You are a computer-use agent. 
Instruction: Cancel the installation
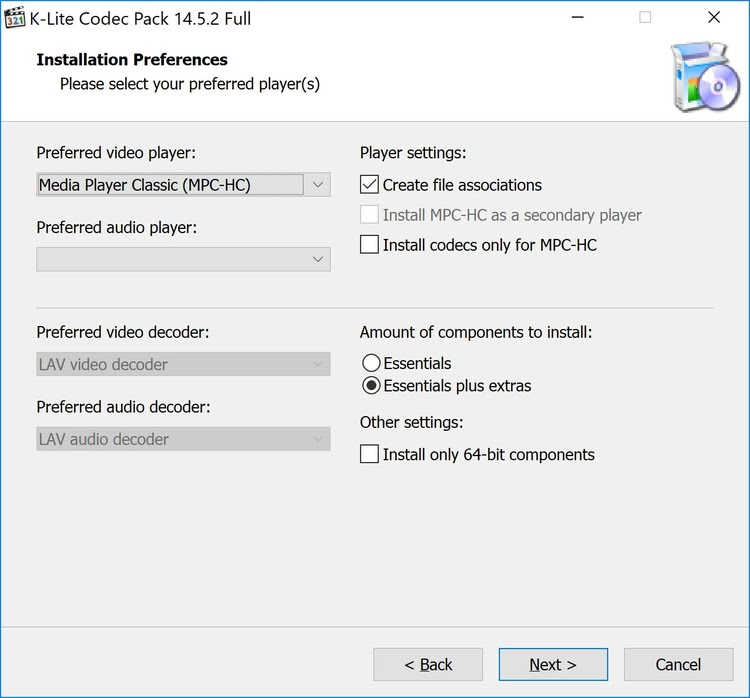679,665
